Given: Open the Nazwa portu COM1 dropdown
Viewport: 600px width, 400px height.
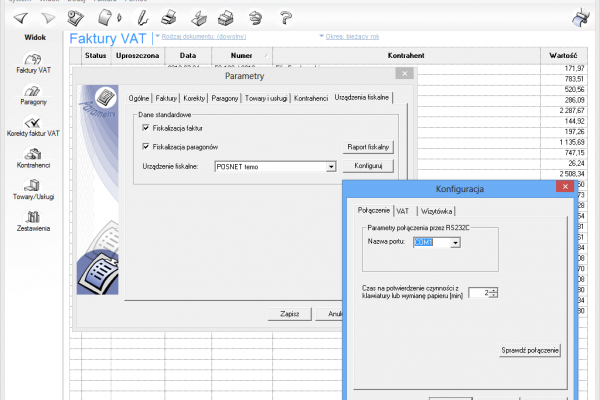Looking at the screenshot, I should point(455,242).
